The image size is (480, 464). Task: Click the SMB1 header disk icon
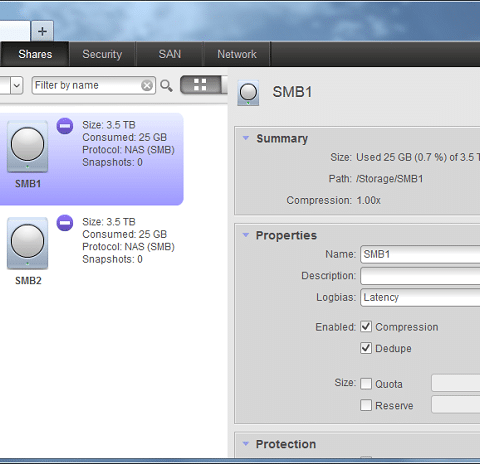click(x=248, y=93)
